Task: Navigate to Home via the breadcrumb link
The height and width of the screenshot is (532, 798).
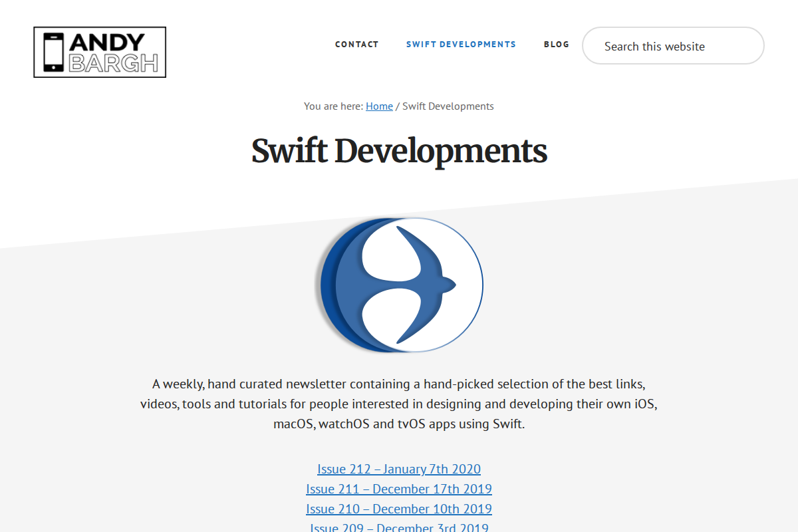Action: [x=379, y=106]
